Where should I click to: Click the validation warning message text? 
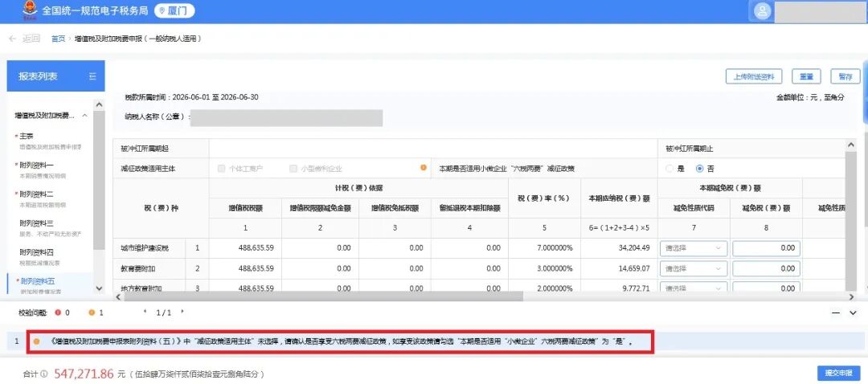click(341, 341)
